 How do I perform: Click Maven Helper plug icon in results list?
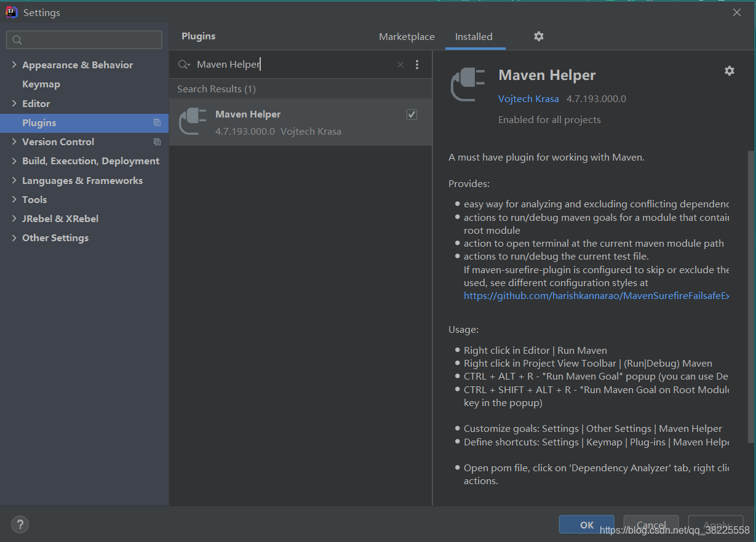pyautogui.click(x=193, y=121)
